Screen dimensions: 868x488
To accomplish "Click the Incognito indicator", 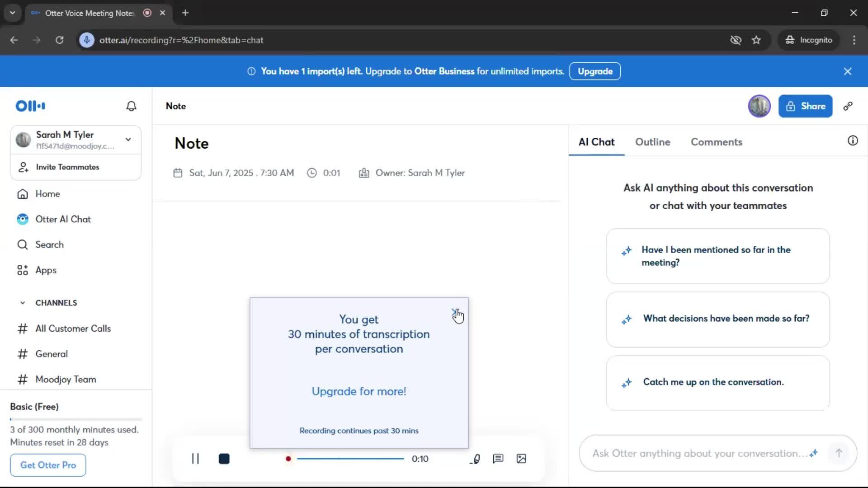I will click(x=809, y=40).
